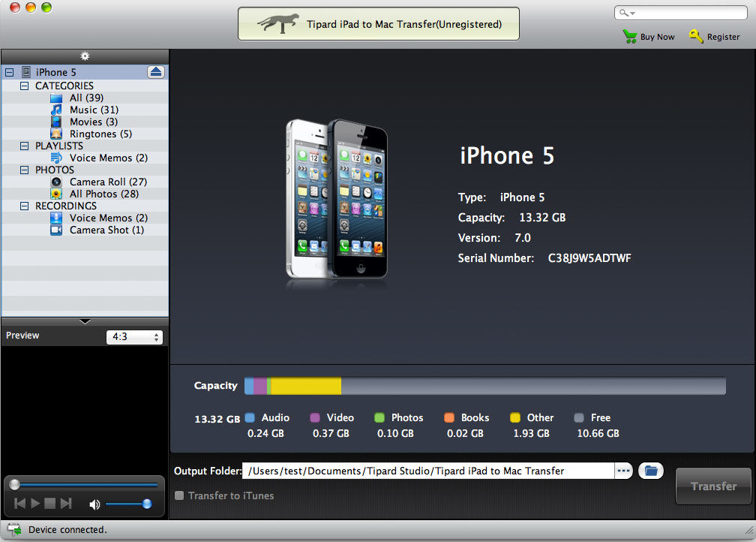Select Movies (3) entry
Viewport: 756px width, 542px height.
[94, 122]
